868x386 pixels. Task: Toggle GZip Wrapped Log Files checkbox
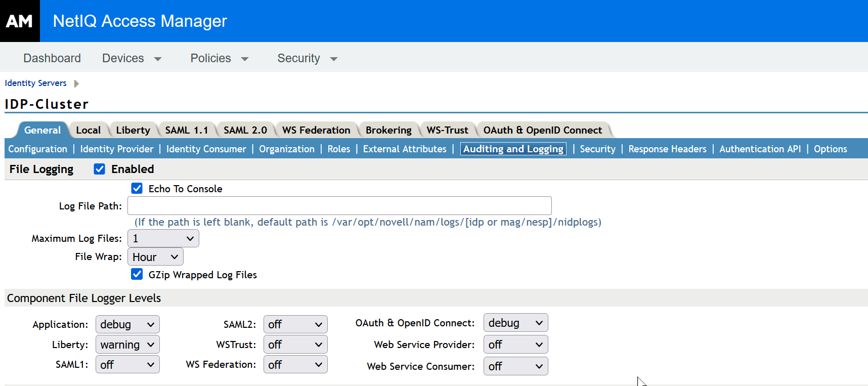point(137,275)
